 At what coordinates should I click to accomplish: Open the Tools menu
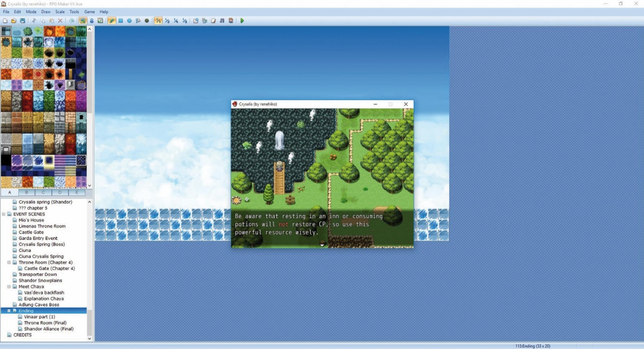(x=74, y=12)
